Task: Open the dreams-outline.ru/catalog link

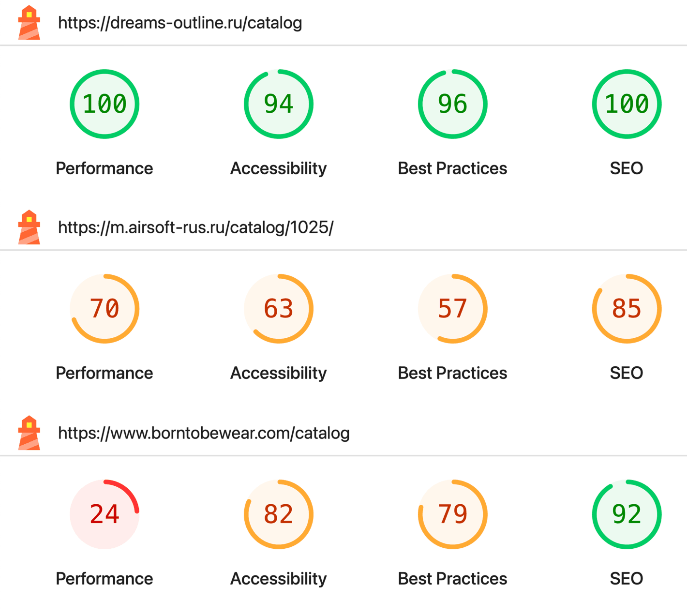Action: (180, 23)
